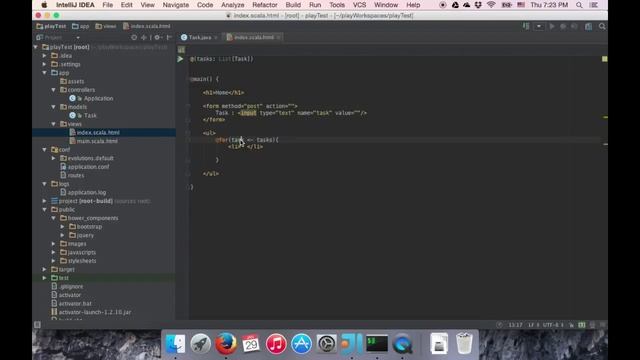Open Terminal from the Dock
Screen dimensions: 640x360
pyautogui.click(x=377, y=343)
